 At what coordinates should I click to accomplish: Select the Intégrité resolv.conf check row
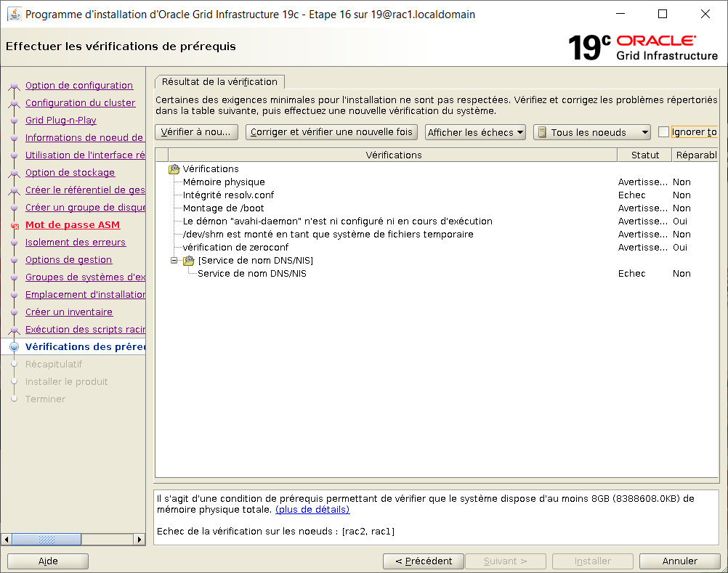(x=437, y=195)
